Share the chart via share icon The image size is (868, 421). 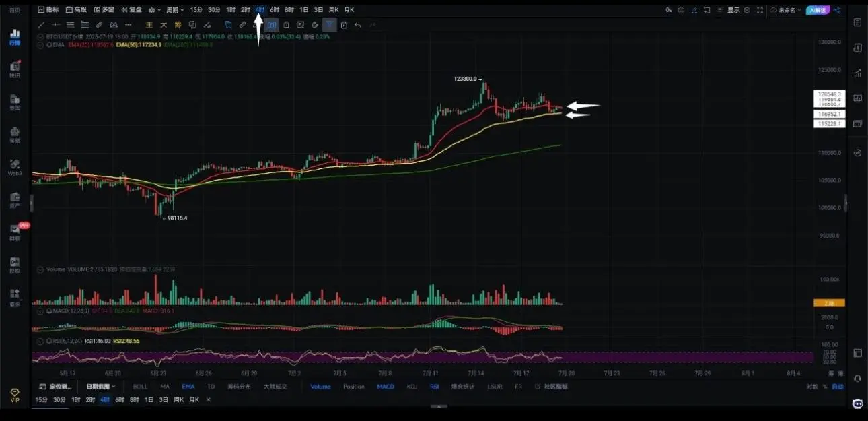click(x=837, y=10)
